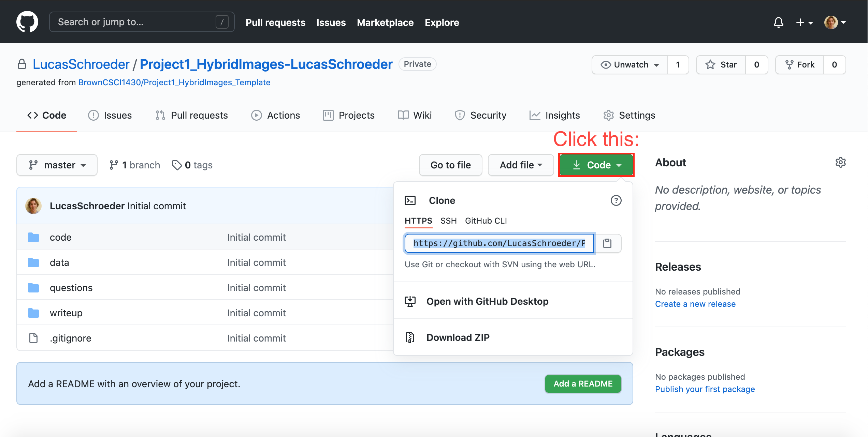Switch to the HTTPS clone tab
The height and width of the screenshot is (437, 868).
coord(418,221)
